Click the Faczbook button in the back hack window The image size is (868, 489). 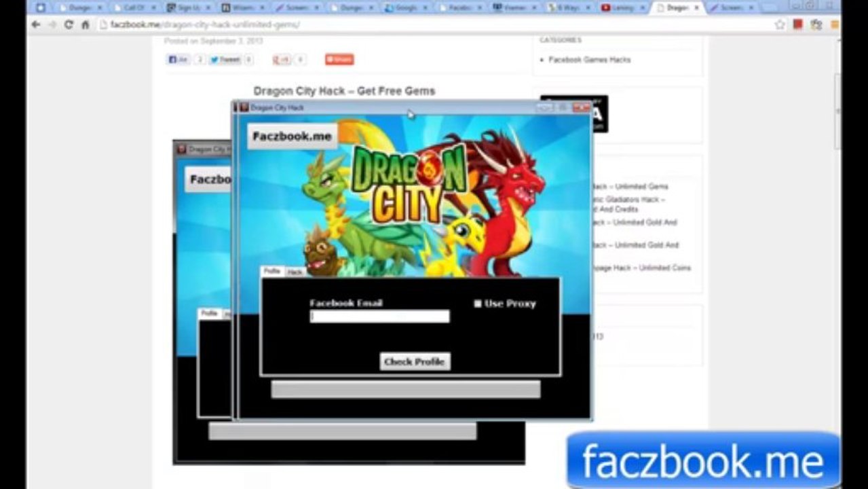point(209,179)
